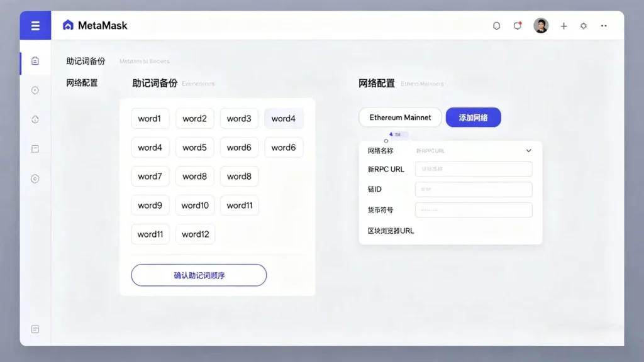Screen dimensions: 644x362
Task: Click the 确认助记词顺序 button
Action: point(199,275)
